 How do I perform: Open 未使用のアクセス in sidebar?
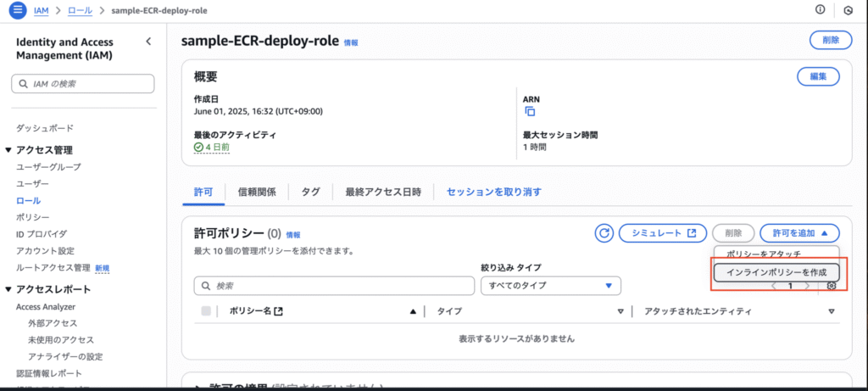click(x=61, y=339)
